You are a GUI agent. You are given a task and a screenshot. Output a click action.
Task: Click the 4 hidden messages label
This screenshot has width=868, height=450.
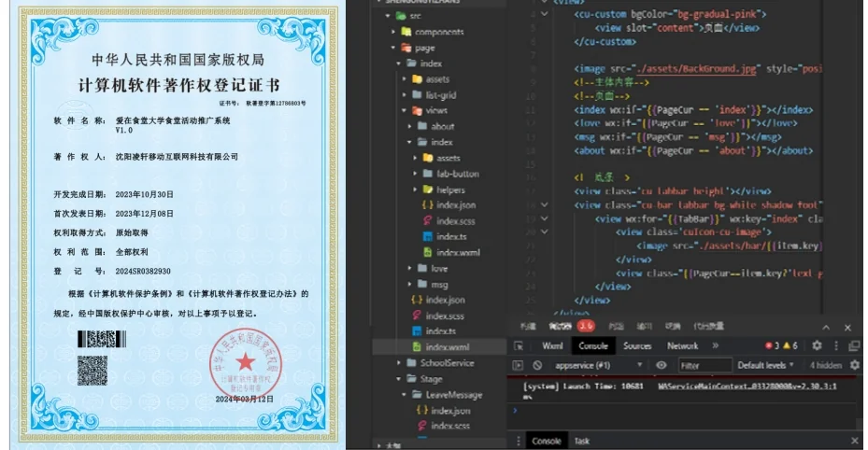tap(826, 365)
